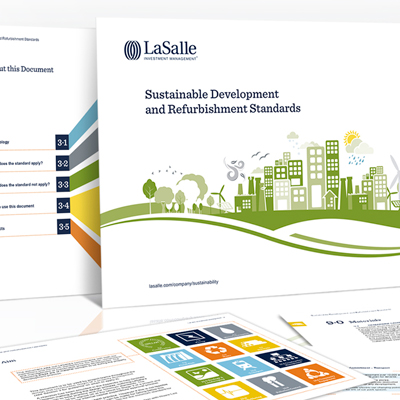Select section tab 3·2

[x=63, y=163]
